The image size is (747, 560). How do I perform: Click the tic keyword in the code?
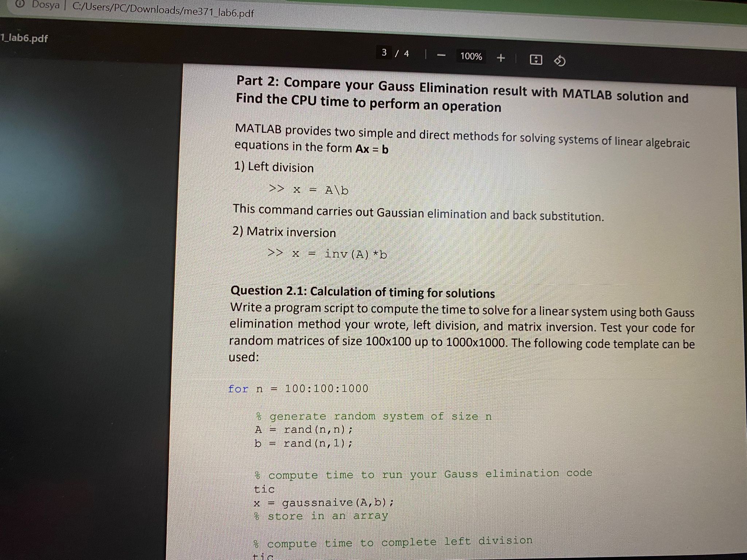point(265,489)
